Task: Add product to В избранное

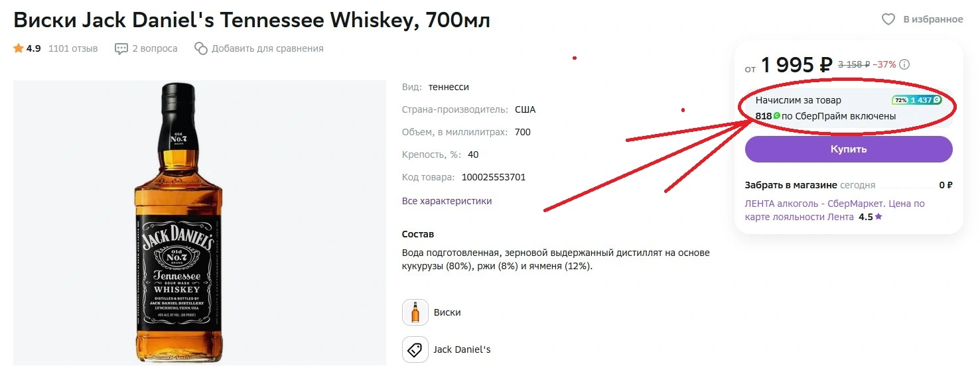Action: coord(922,19)
